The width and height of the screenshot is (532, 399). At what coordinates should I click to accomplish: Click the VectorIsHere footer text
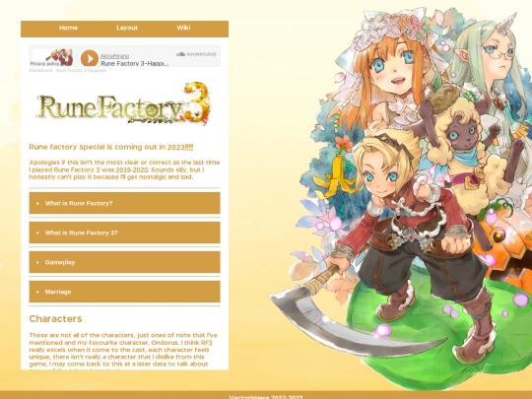coord(266,397)
